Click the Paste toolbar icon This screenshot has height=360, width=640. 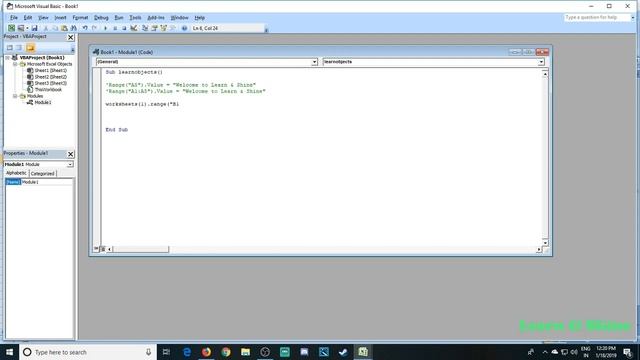click(64, 28)
